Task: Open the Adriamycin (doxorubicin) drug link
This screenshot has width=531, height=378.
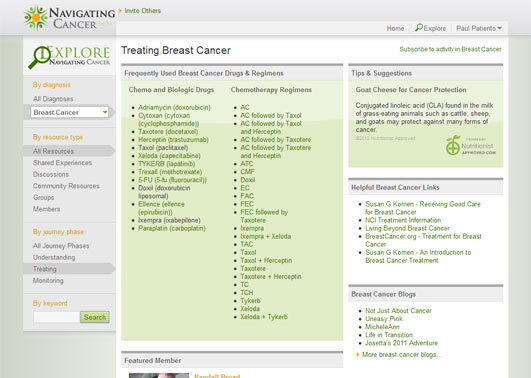Action: pos(174,107)
